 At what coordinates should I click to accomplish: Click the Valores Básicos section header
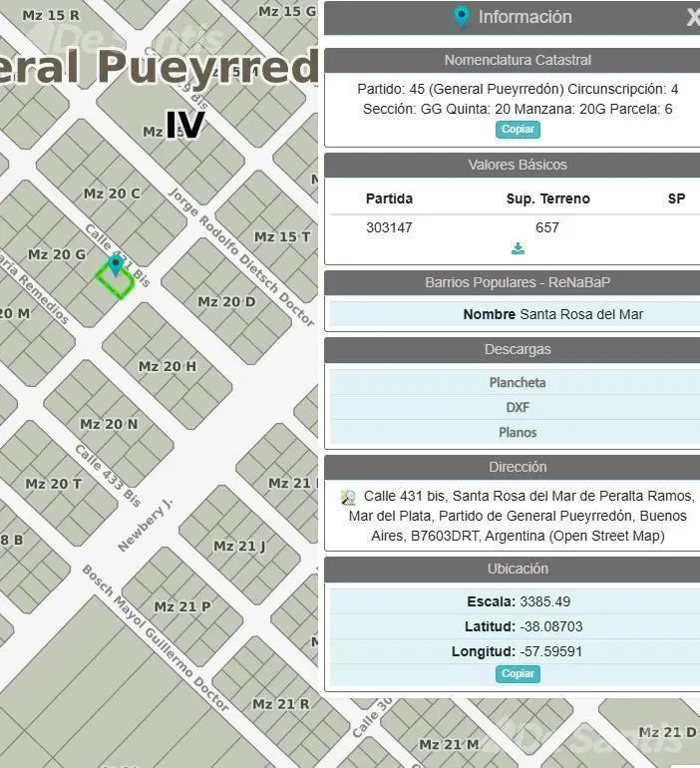(x=517, y=165)
